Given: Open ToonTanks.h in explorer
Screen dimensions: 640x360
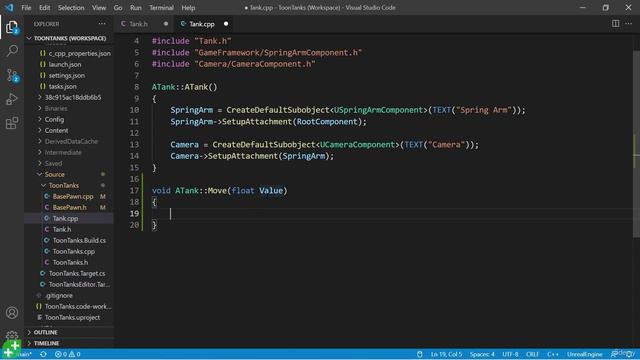Looking at the screenshot, I should (69, 263).
